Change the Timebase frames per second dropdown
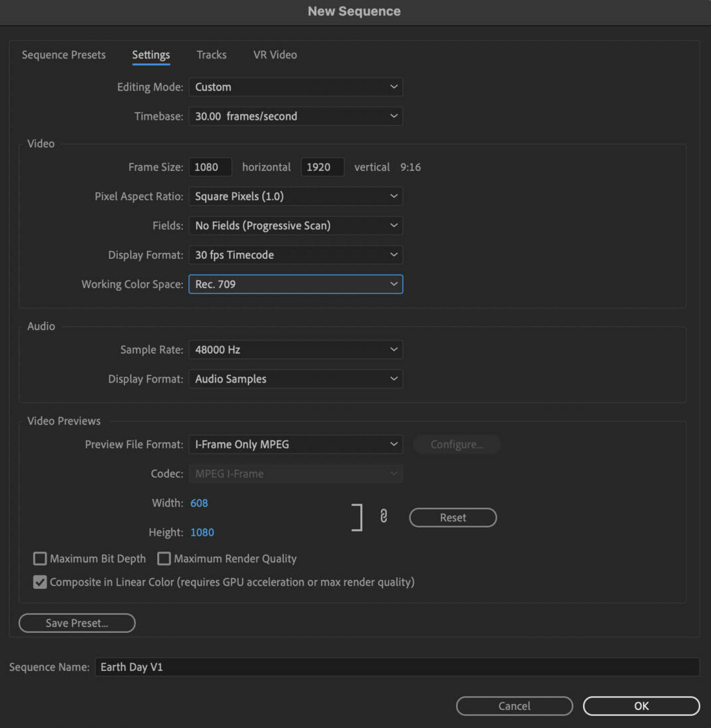Screen dimensions: 711x728 (x=296, y=116)
